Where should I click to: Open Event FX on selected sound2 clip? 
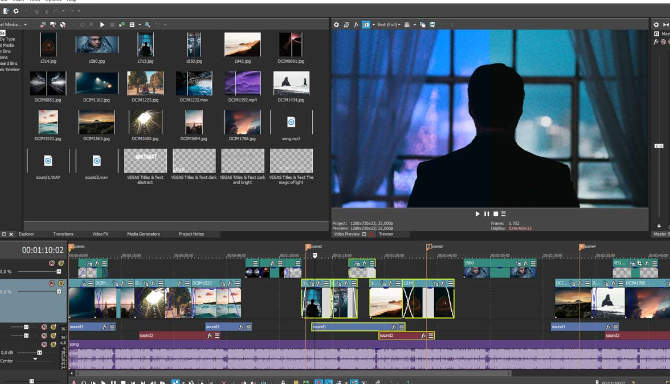pyautogui.click(x=424, y=336)
